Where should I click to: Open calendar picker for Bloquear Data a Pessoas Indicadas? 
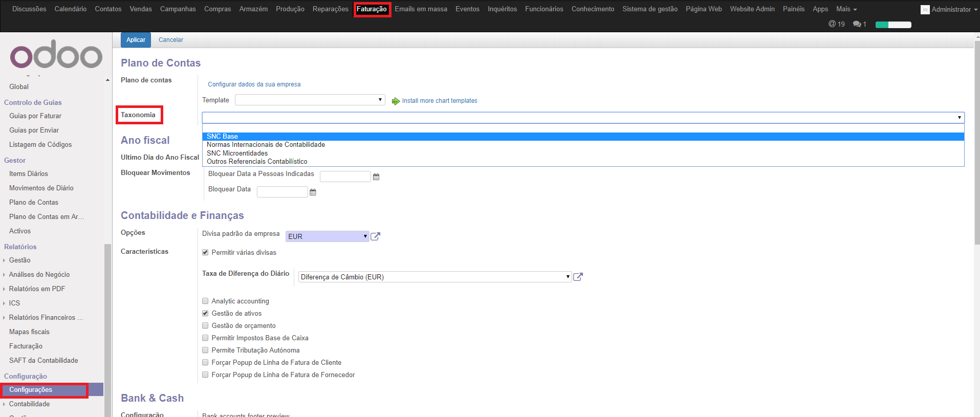(376, 177)
